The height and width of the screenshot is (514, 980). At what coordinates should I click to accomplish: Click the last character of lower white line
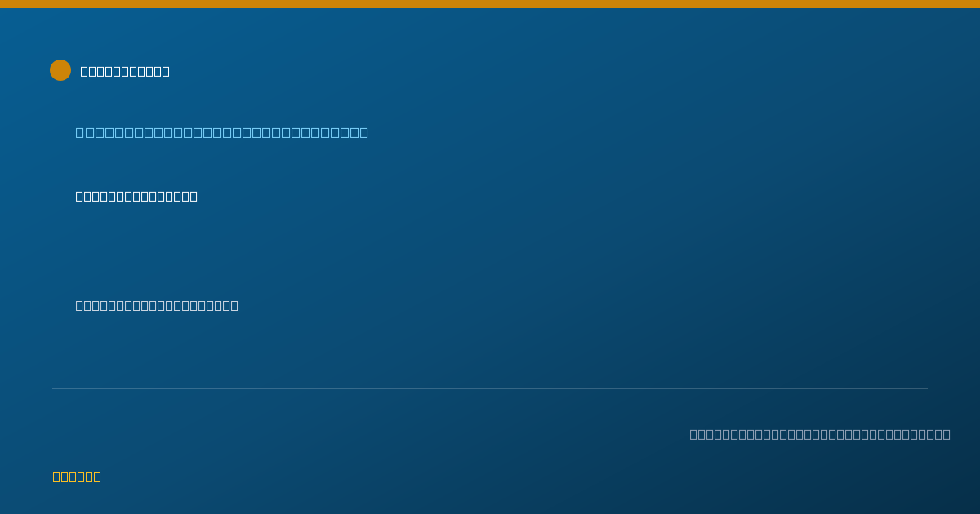point(234,305)
